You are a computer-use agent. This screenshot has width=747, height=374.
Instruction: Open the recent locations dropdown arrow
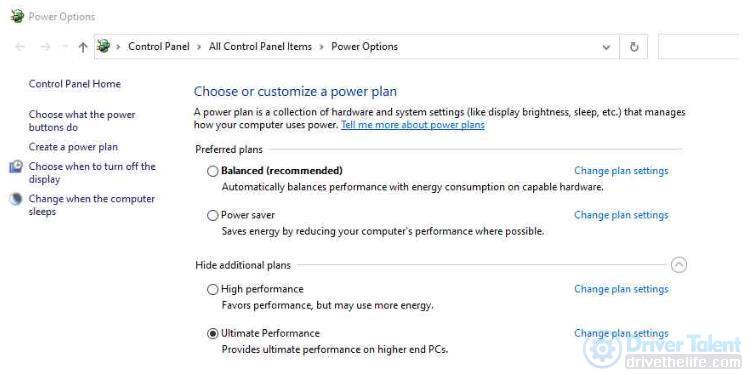(65, 47)
